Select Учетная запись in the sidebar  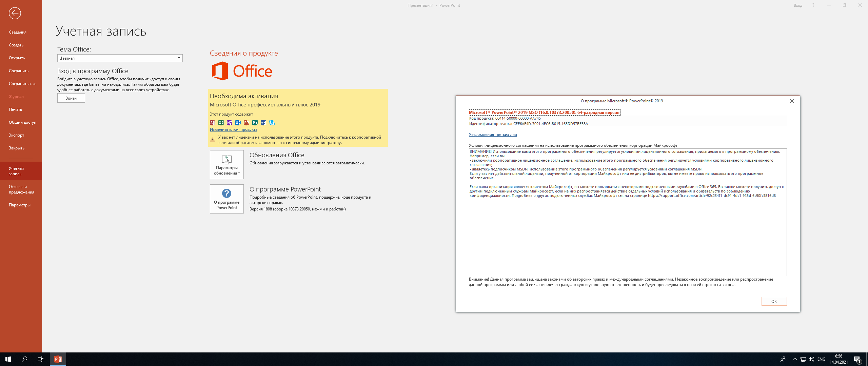pyautogui.click(x=21, y=171)
